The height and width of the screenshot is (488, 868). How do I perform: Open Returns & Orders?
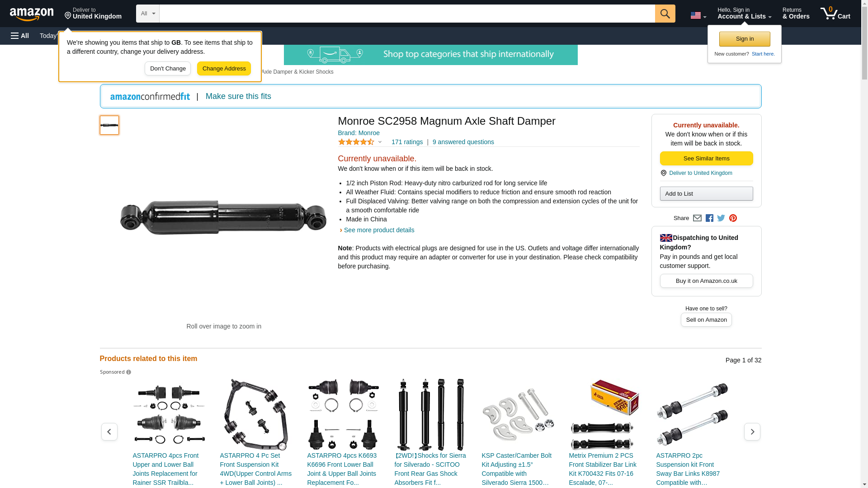(796, 14)
